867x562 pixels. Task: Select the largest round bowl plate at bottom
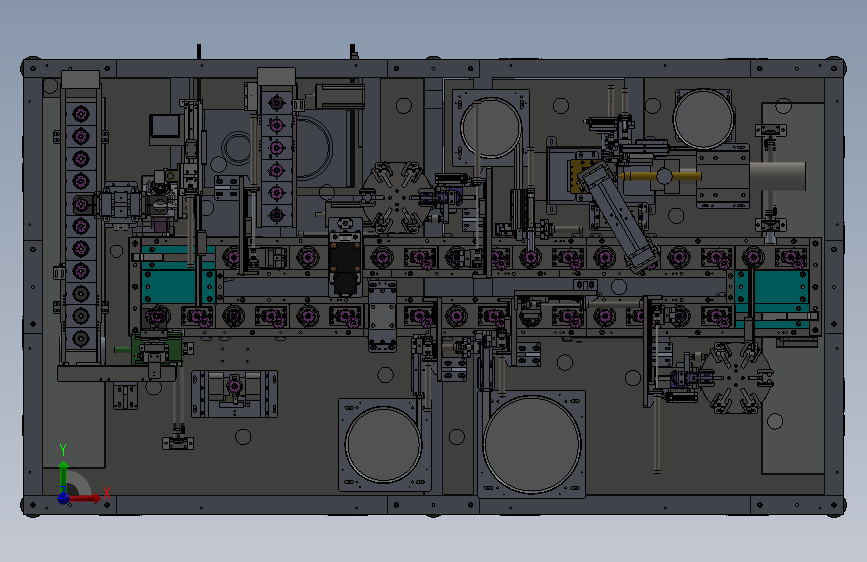pos(532,444)
